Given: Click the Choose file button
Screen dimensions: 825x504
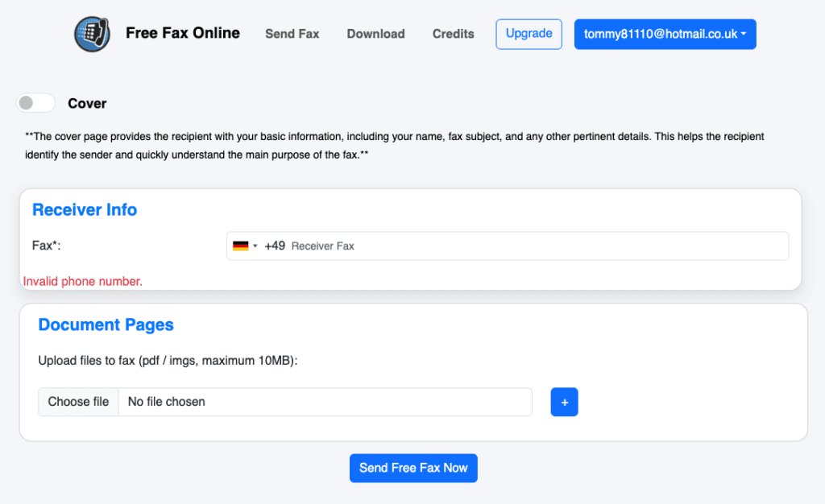Looking at the screenshot, I should pos(78,402).
